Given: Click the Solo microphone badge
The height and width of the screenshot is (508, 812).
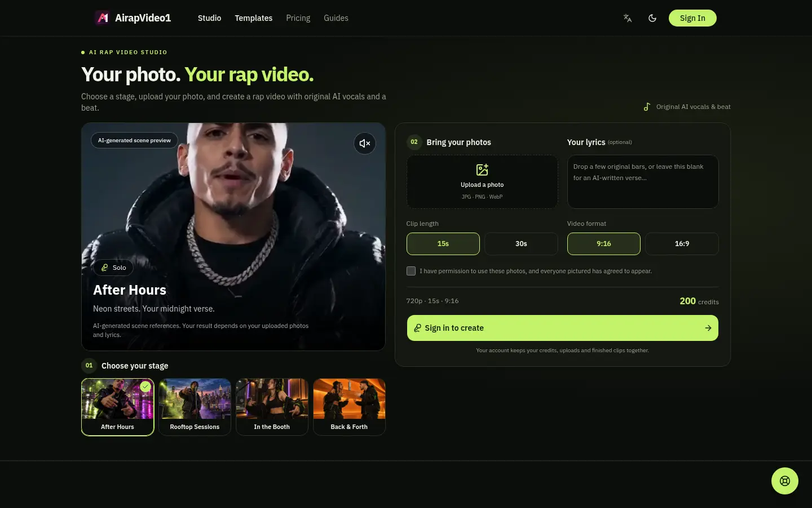Looking at the screenshot, I should point(113,268).
